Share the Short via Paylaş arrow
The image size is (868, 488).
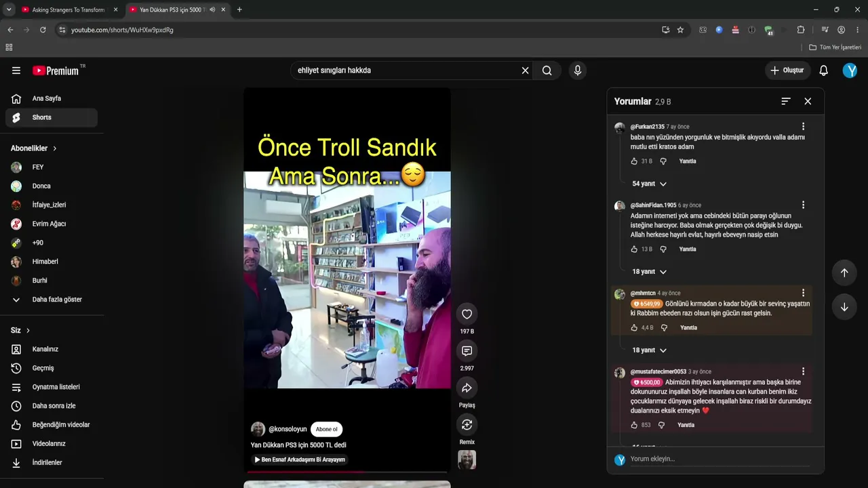(467, 388)
